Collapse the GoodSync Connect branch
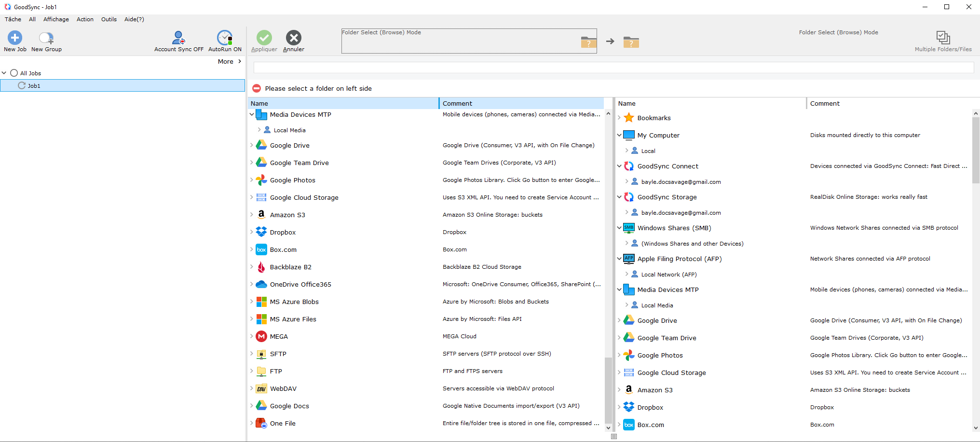980x442 pixels. click(x=619, y=166)
